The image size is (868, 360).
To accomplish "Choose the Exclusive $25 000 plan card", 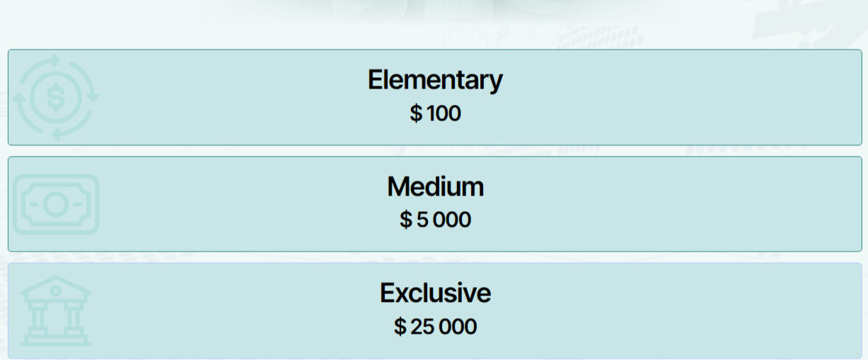I will pos(638,310).
